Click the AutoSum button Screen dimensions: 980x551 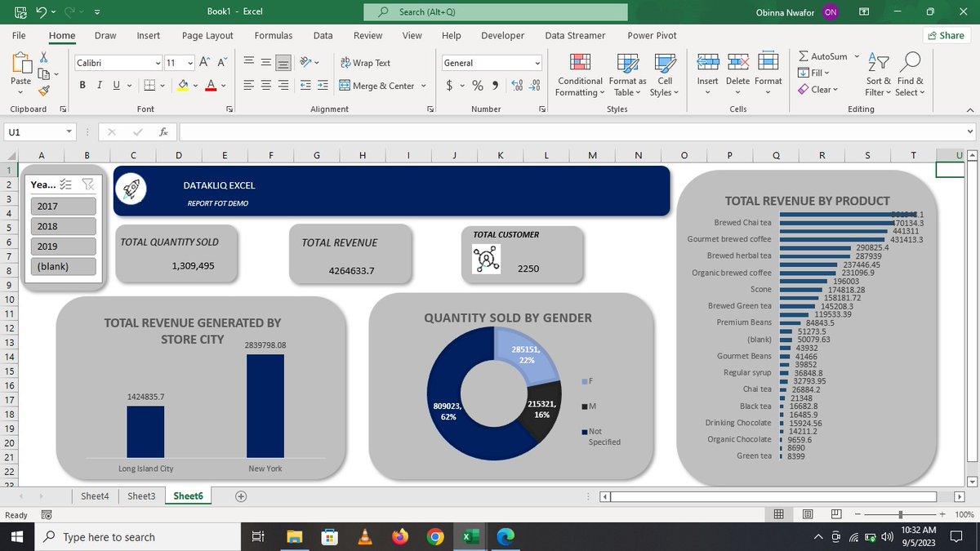[823, 56]
